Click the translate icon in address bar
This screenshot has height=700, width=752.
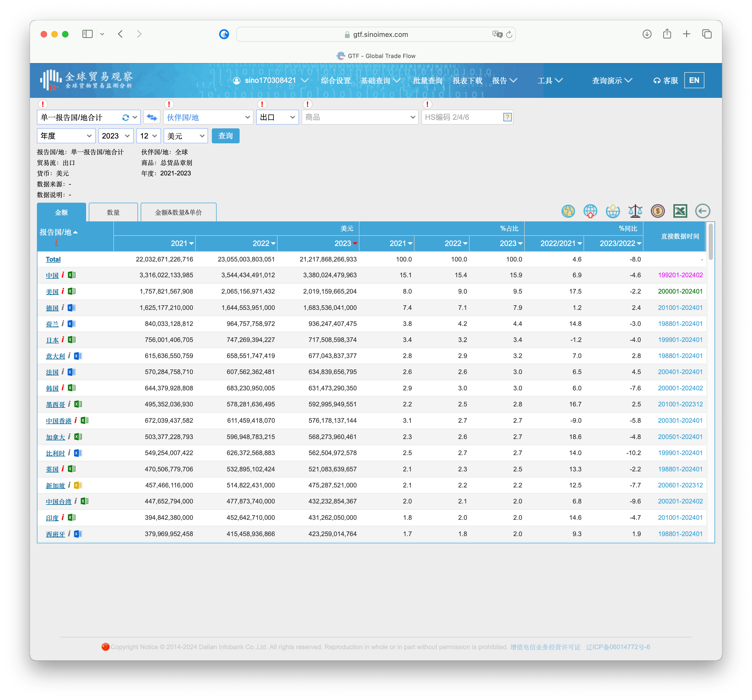point(497,34)
